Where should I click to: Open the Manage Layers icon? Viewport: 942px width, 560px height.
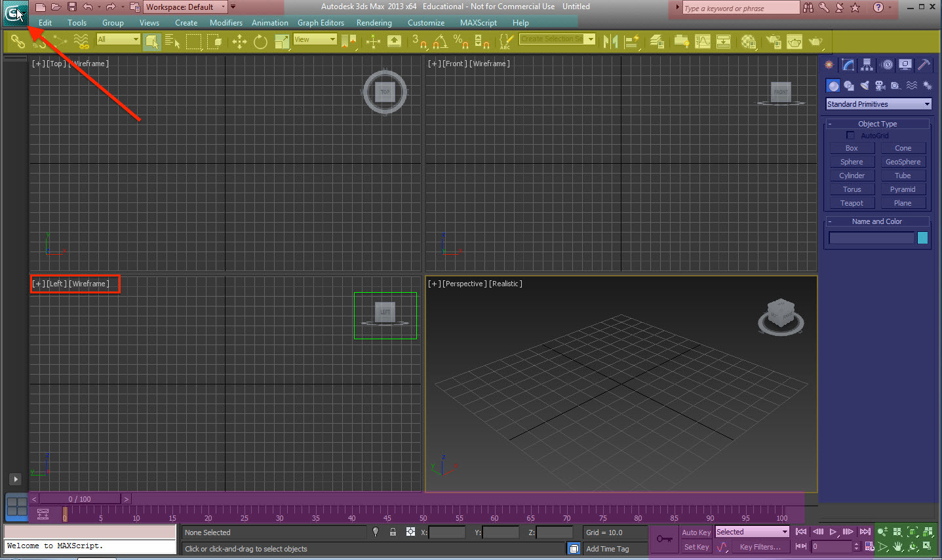pyautogui.click(x=657, y=42)
